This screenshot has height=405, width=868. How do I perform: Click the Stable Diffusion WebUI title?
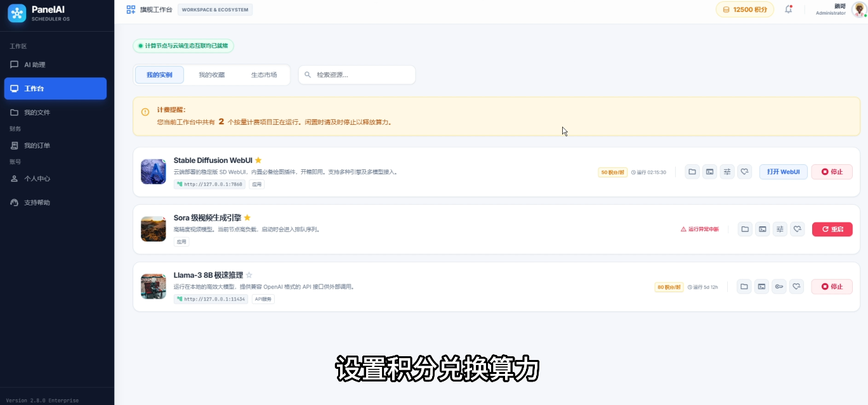tap(213, 160)
